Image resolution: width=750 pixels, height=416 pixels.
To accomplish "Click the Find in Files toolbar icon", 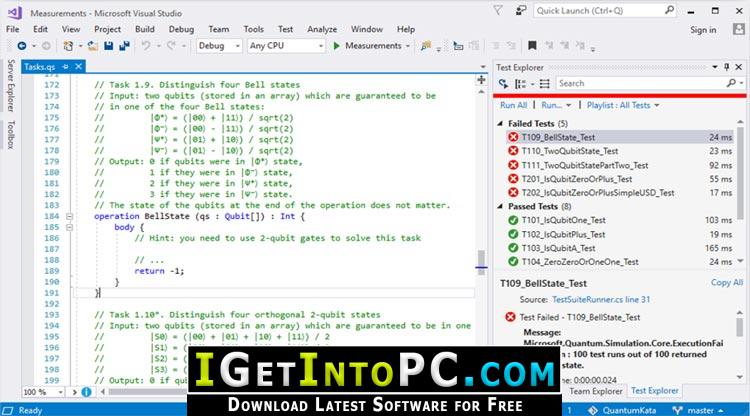I will tap(425, 46).
